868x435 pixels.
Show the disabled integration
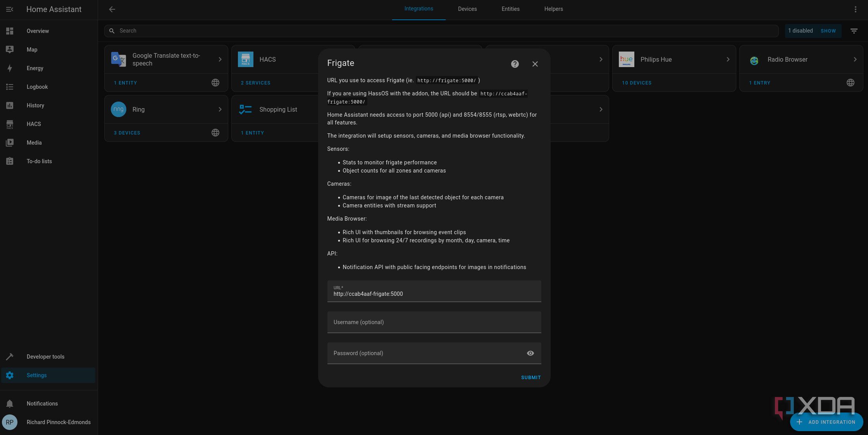coord(828,31)
